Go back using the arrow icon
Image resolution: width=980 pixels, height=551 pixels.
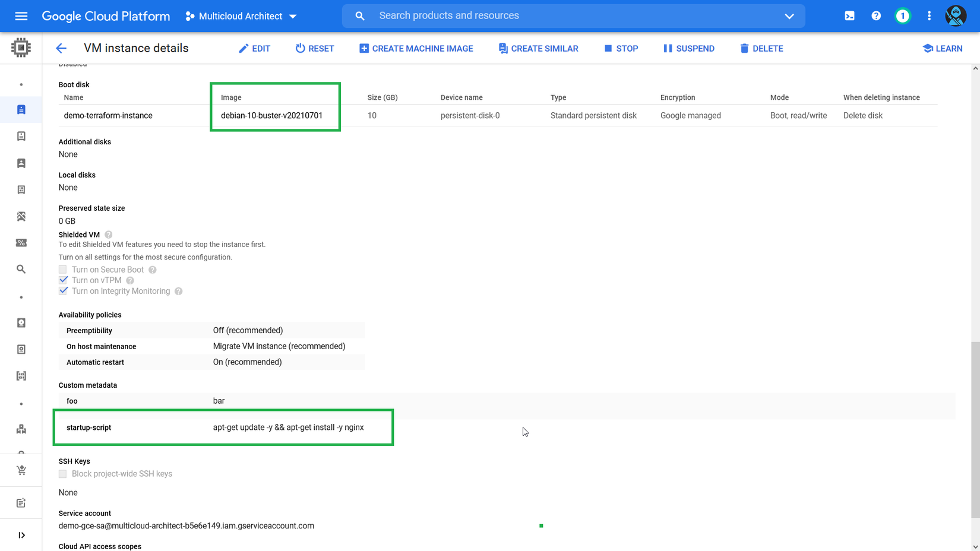[61, 49]
